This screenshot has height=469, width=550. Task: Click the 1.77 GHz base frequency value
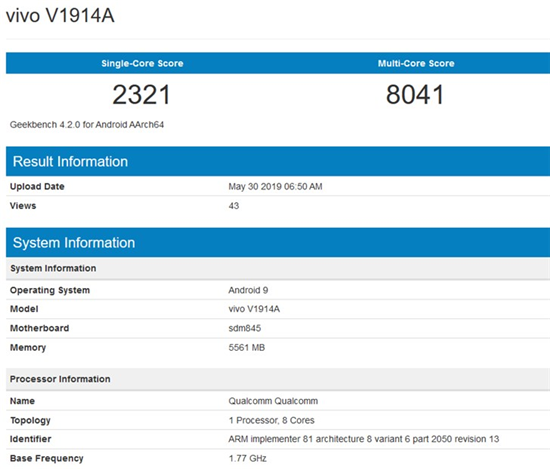tap(248, 458)
